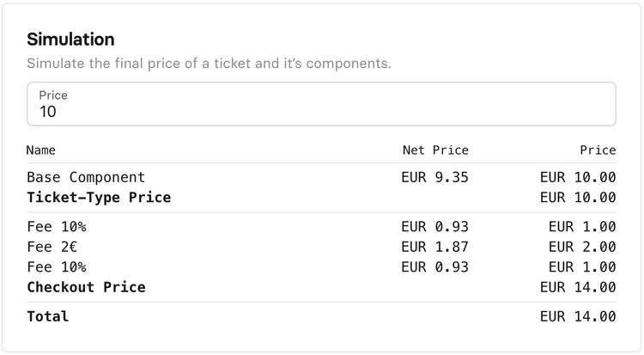The height and width of the screenshot is (355, 644).
Task: Click the EUR 1.87 net price value
Action: [435, 247]
